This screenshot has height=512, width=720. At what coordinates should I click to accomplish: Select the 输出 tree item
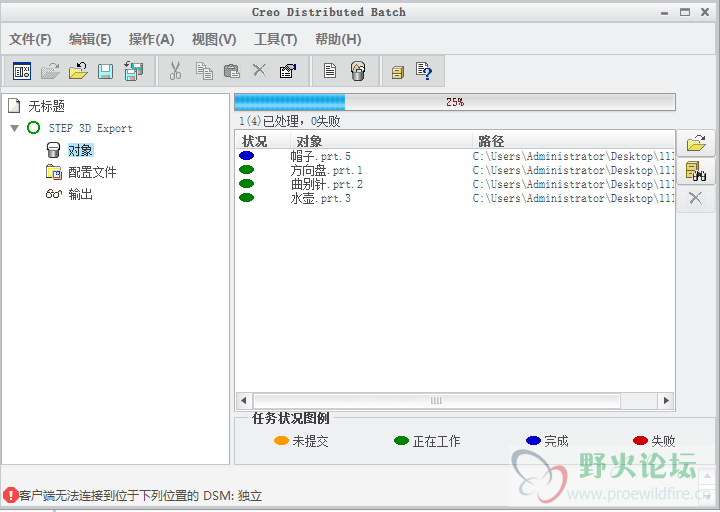(x=81, y=194)
